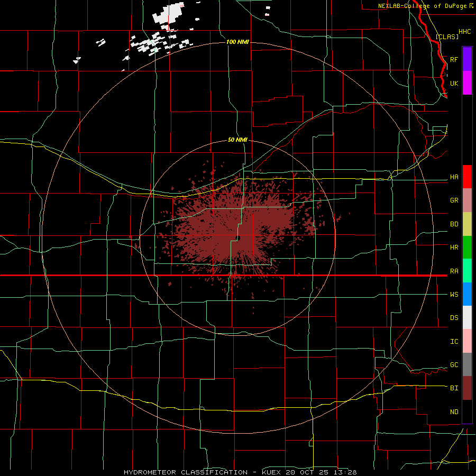The height and width of the screenshot is (476, 476).
Task: Click the HHC product label
Action: [x=464, y=32]
